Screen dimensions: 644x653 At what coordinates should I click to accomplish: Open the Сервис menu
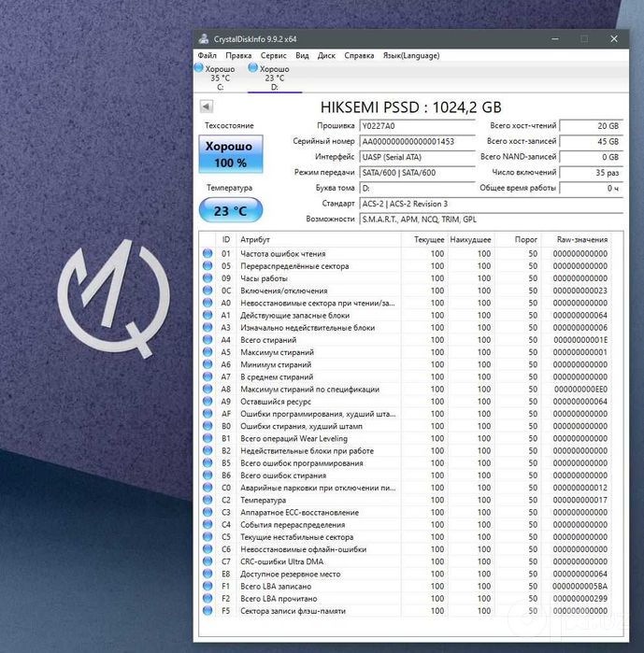point(273,55)
